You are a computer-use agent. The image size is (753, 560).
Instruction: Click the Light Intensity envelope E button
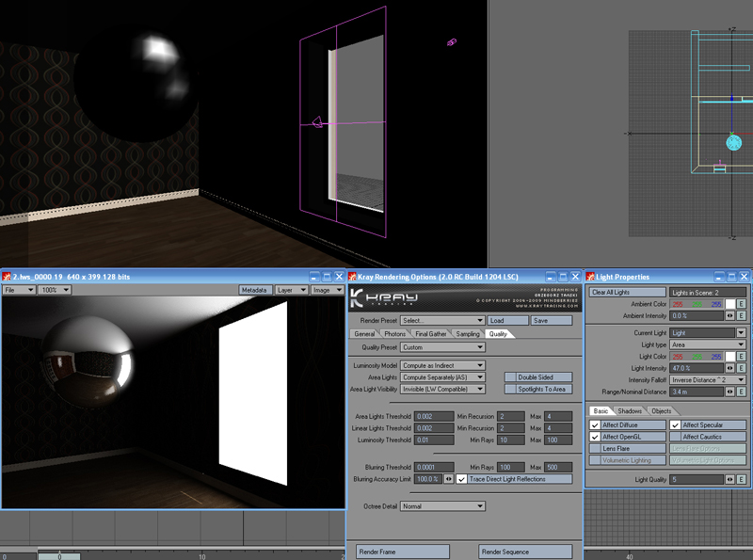coord(741,368)
